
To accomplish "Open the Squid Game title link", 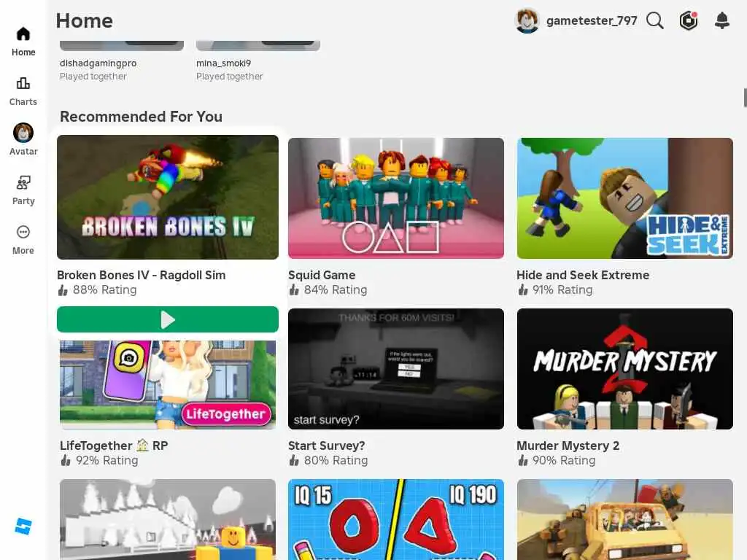I will point(322,275).
